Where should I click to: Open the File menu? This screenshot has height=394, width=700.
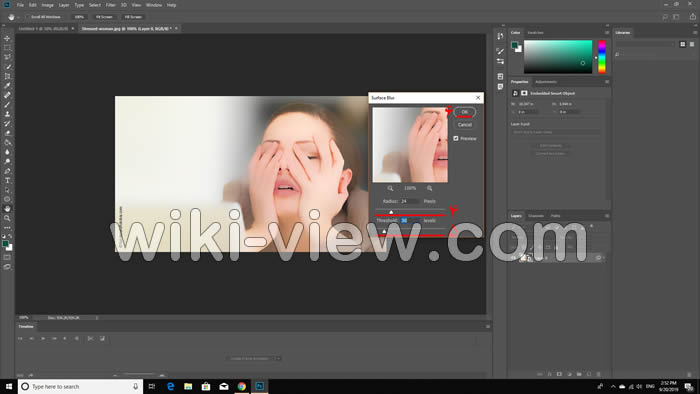[20, 5]
